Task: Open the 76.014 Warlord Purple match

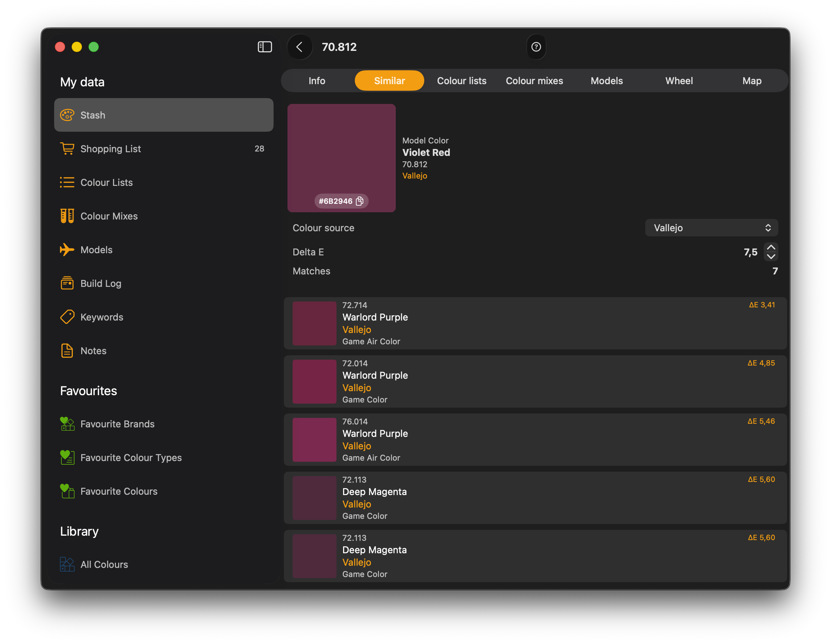Action: tap(535, 439)
